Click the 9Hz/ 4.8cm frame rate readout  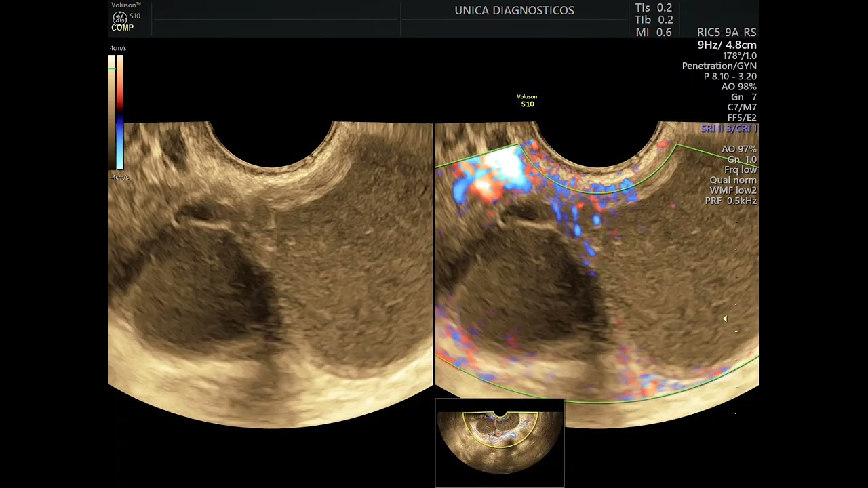(727, 45)
